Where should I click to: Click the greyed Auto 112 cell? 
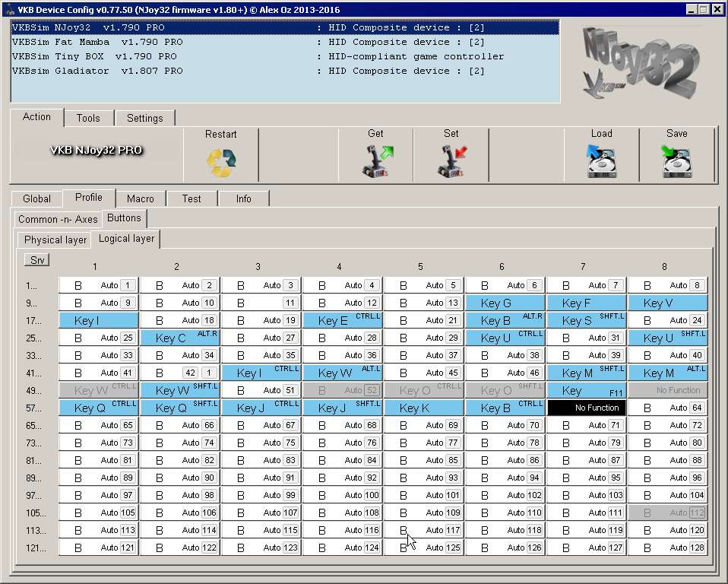click(x=668, y=513)
